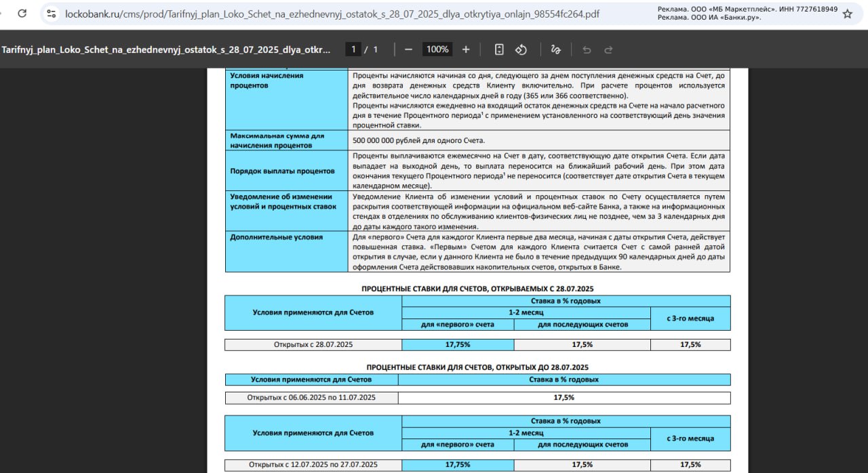Screen dimensions: 868x473
Task: Select the label "Уведомление об изменении условий и процентных ставок"
Action: click(283, 201)
